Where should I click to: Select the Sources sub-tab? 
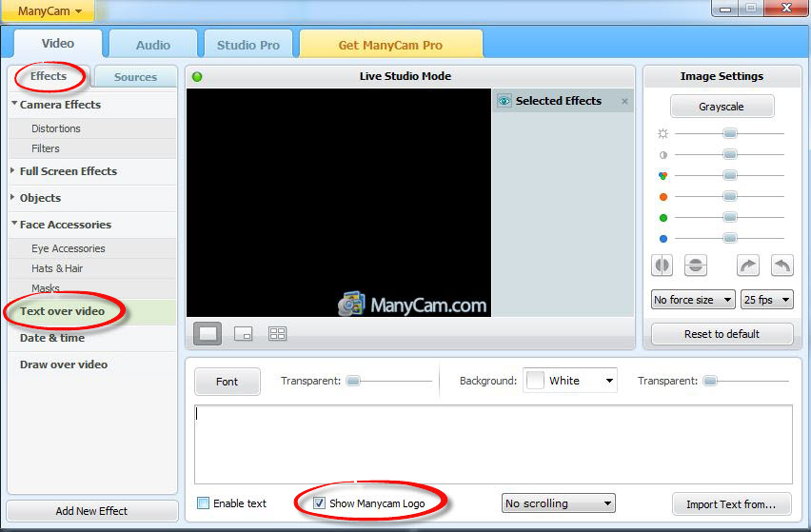pos(135,77)
